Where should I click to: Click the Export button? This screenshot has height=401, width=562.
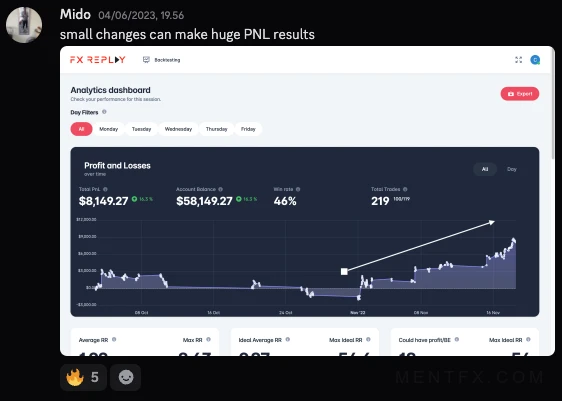pos(520,94)
